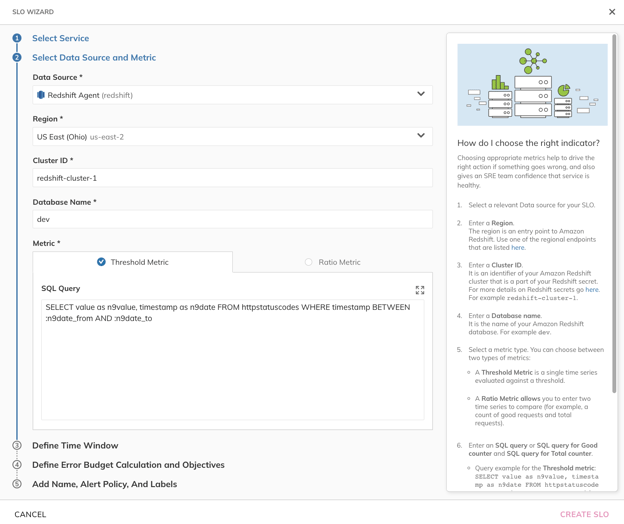Viewport: 624px width, 524px height.
Task: Click the help panel illustration image
Action: (532, 85)
